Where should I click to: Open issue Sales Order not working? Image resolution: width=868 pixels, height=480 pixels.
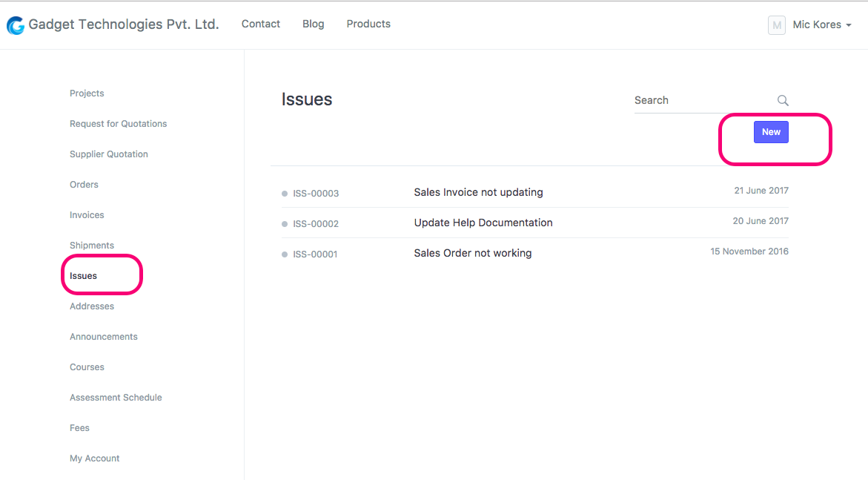click(473, 253)
